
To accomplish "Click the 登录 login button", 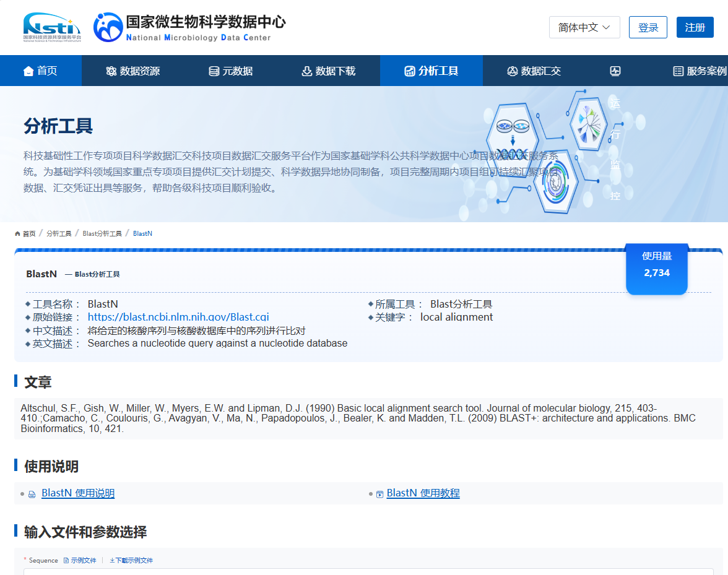I will coord(648,27).
